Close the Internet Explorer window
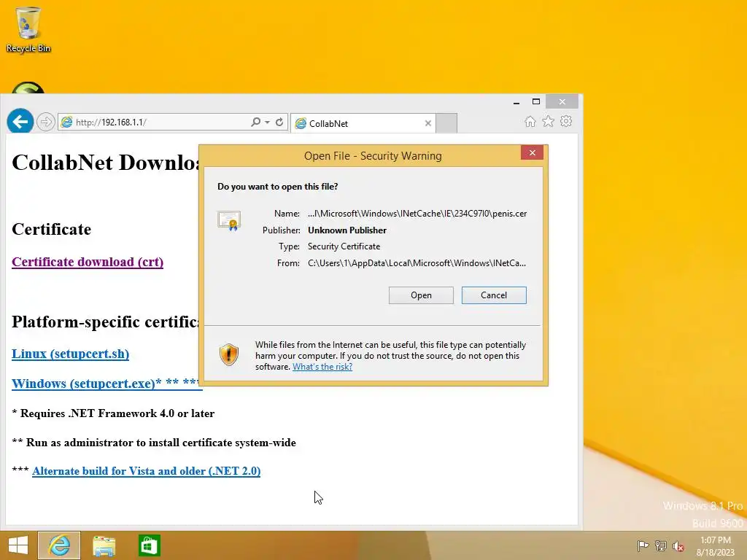Screen dimensions: 747x560 562,101
